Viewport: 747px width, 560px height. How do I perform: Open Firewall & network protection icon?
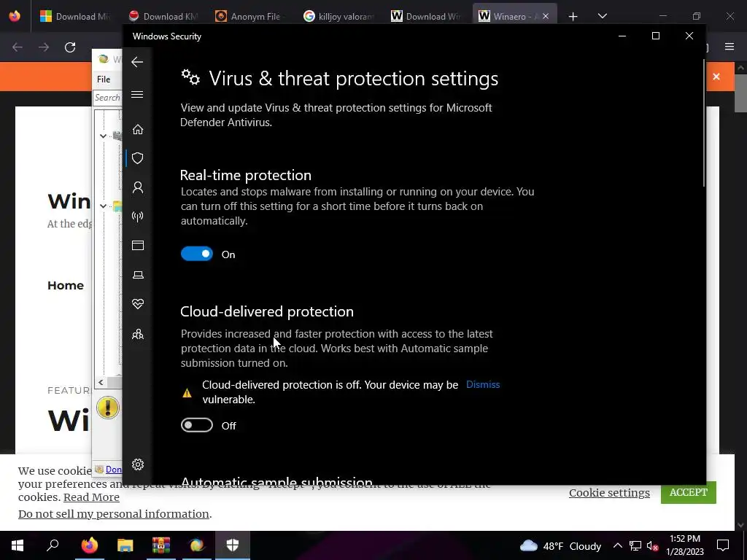click(138, 217)
